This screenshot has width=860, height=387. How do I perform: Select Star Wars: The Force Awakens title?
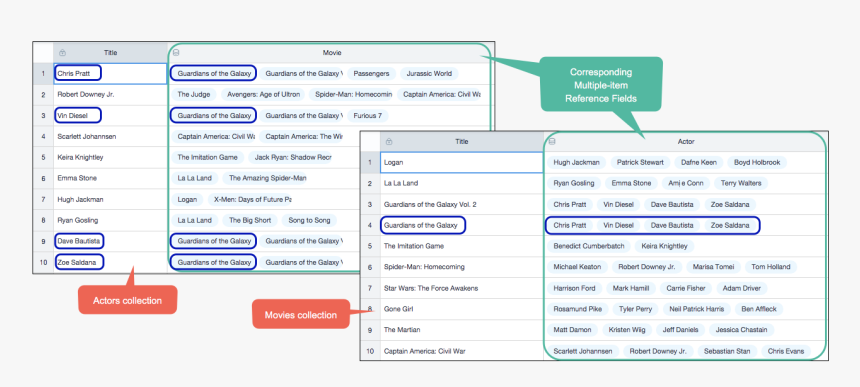pyautogui.click(x=431, y=288)
